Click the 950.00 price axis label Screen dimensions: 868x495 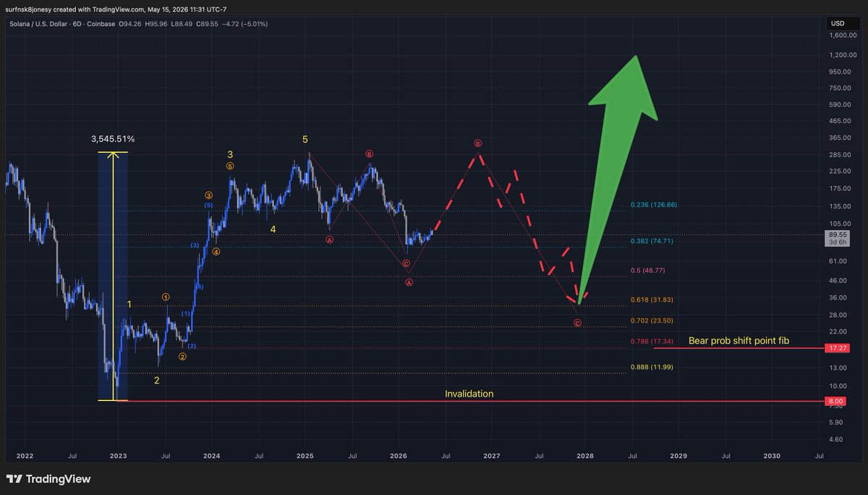(x=839, y=72)
